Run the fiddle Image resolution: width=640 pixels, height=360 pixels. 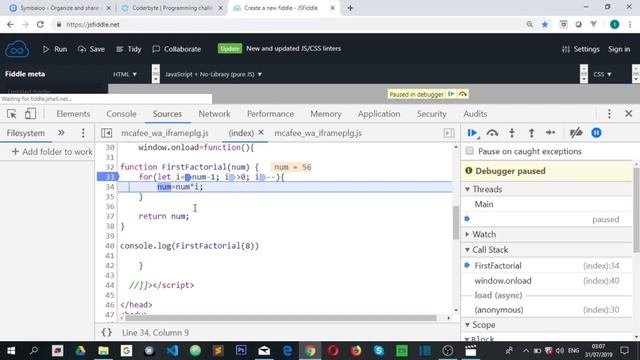(55, 49)
